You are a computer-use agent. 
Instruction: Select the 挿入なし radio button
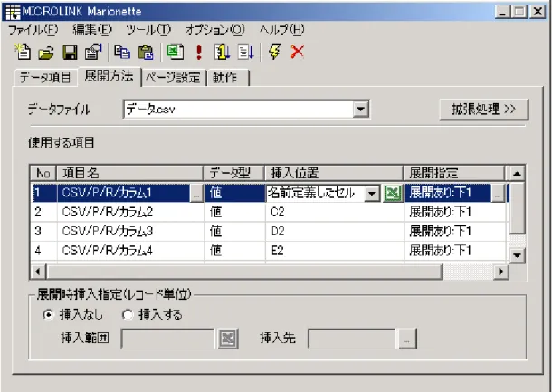point(48,314)
